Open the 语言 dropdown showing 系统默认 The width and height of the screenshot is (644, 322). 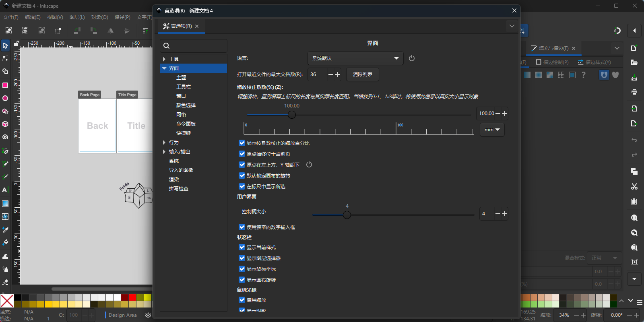pyautogui.click(x=355, y=58)
